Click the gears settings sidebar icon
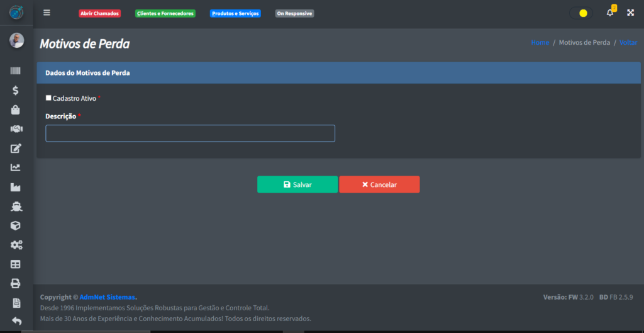644x333 pixels. coord(16,245)
